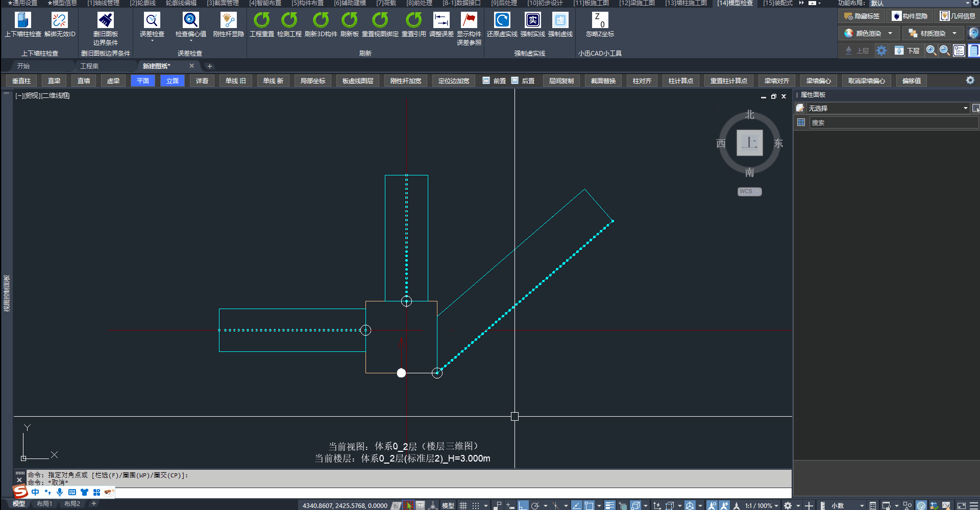980x510 pixels.
Task: Click the 上下墙柱检查 tool icon
Action: point(23,20)
